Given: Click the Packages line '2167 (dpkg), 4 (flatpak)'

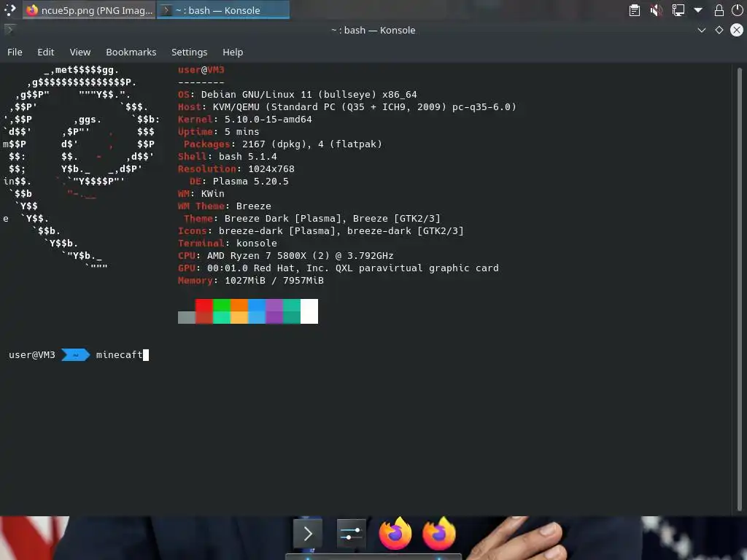Looking at the screenshot, I should pos(312,144).
